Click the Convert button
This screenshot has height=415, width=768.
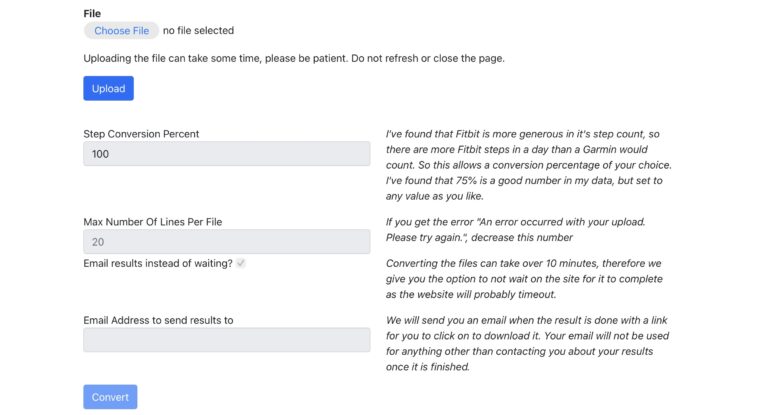tap(110, 397)
